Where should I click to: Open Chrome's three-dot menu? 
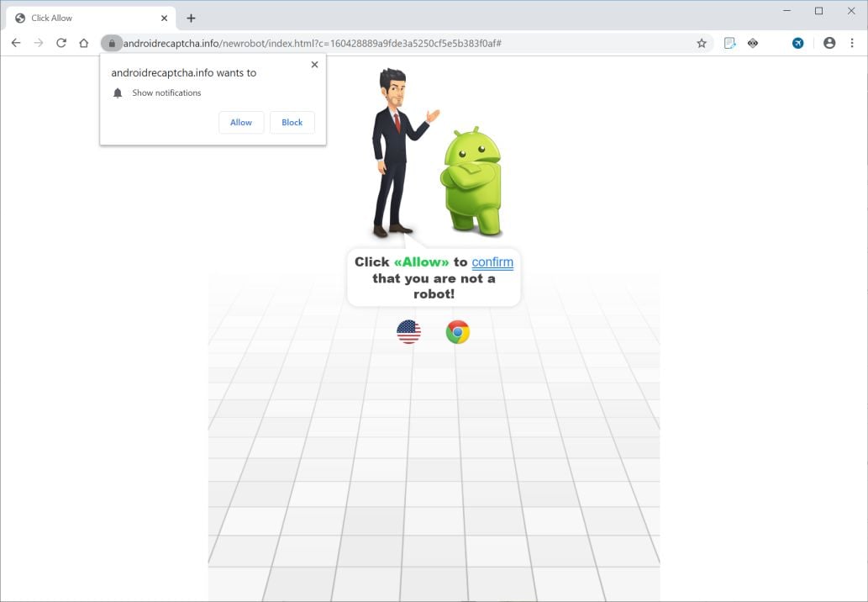pyautogui.click(x=852, y=43)
